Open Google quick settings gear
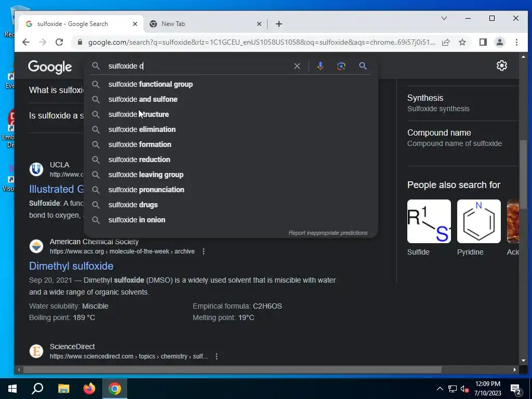This screenshot has height=399, width=532. pyautogui.click(x=501, y=65)
